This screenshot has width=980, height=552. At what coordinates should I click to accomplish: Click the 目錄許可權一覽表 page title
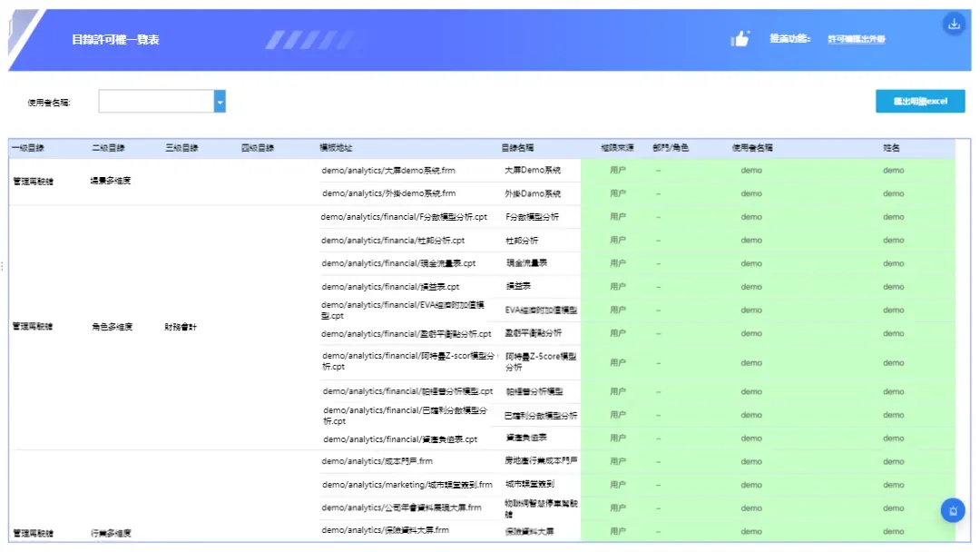point(115,39)
